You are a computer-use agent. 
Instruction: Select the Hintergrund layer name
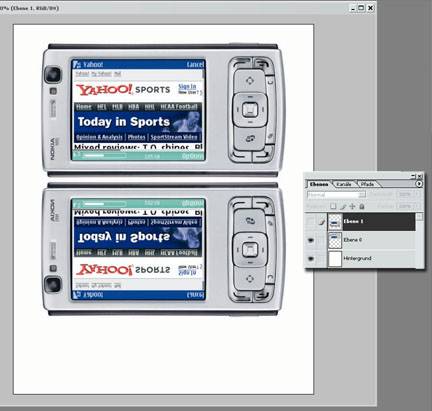(357, 258)
